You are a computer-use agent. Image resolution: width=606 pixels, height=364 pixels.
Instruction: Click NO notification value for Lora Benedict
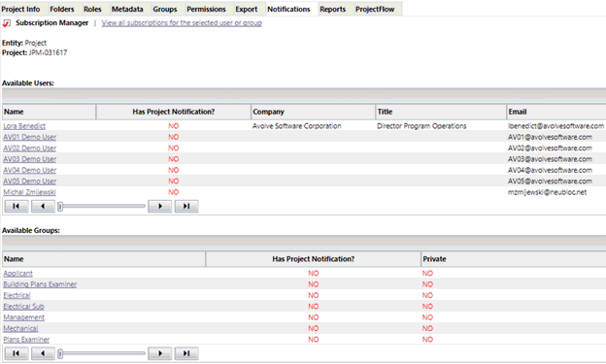tap(174, 126)
